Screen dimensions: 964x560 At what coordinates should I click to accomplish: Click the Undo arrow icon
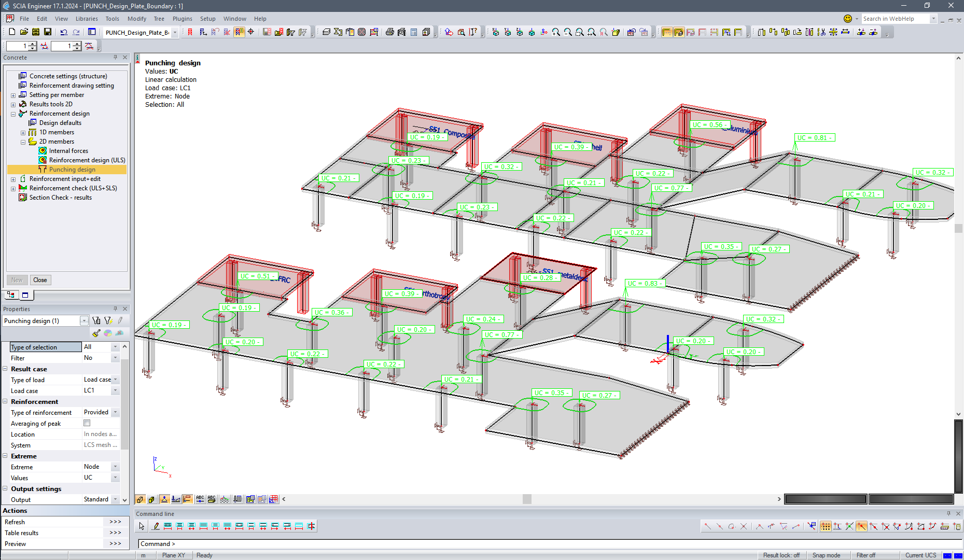pos(64,32)
